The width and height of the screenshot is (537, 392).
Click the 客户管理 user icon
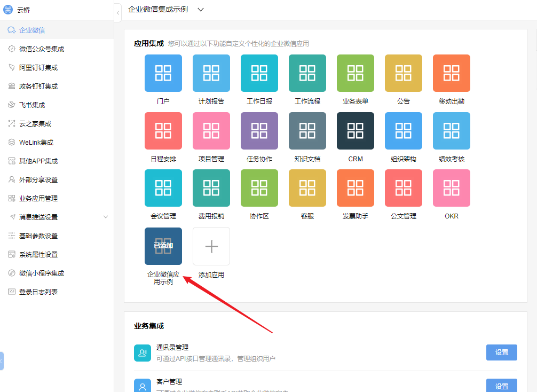[143, 386]
